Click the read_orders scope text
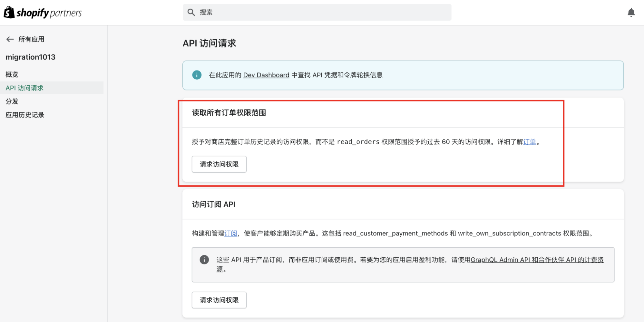The height and width of the screenshot is (322, 644). [358, 142]
